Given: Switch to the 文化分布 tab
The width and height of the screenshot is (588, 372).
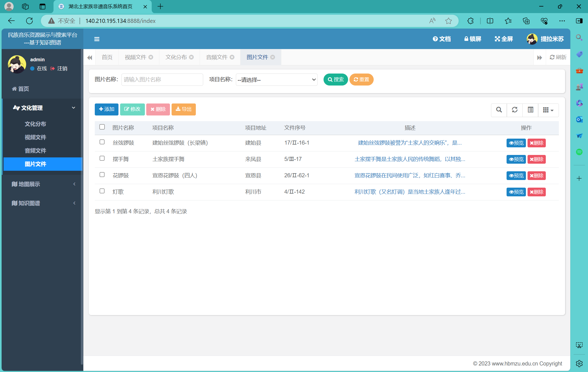Looking at the screenshot, I should (x=176, y=57).
